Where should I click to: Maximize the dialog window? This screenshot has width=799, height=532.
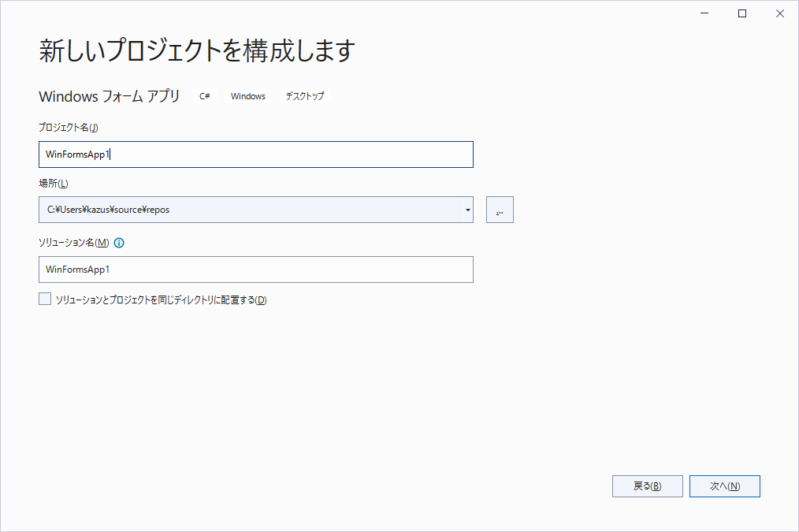[742, 13]
